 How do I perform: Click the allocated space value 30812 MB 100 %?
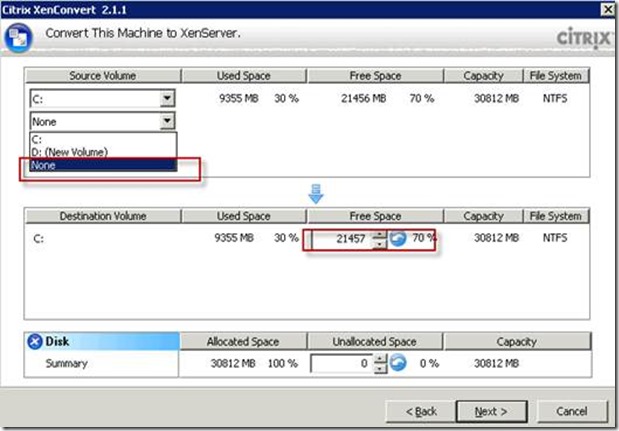[x=254, y=363]
